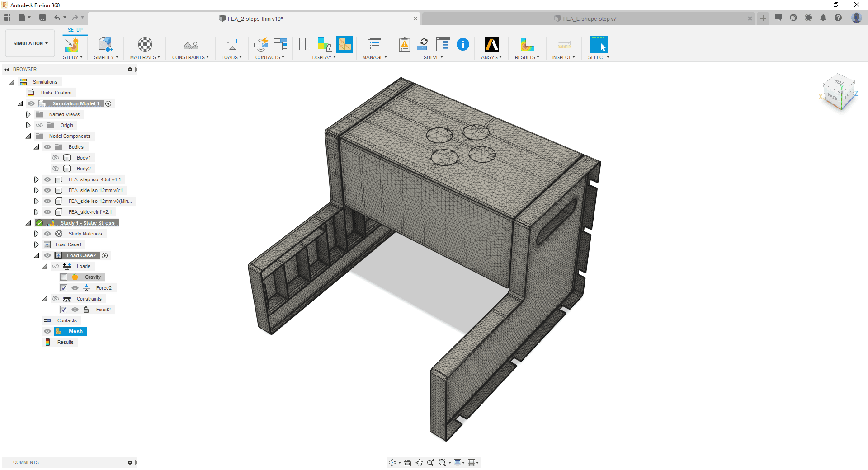The width and height of the screenshot is (868, 470).
Task: Click the ANSYS logo icon
Action: coord(491,44)
